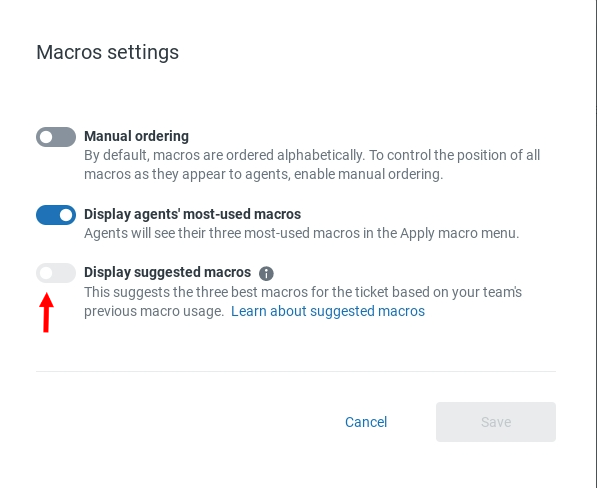This screenshot has width=597, height=488.
Task: Click the description about macros ordered alphabetically
Action: click(x=312, y=164)
